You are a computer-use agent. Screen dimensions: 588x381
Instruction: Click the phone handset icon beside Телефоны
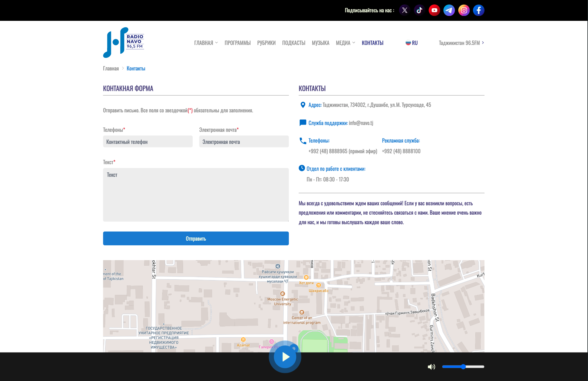click(303, 141)
